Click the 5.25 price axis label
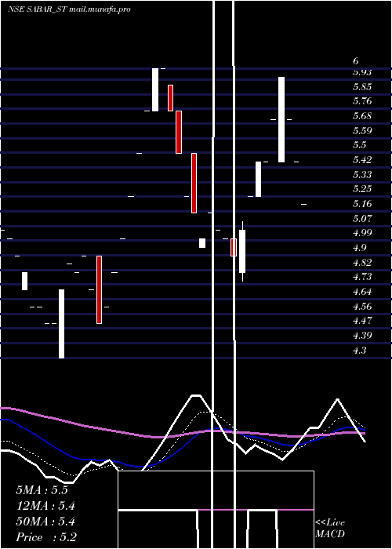Image resolution: width=392 pixels, height=549 pixels. point(362,190)
